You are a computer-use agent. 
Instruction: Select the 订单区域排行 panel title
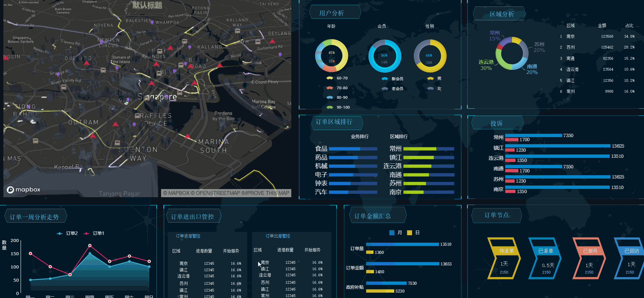pyautogui.click(x=334, y=122)
